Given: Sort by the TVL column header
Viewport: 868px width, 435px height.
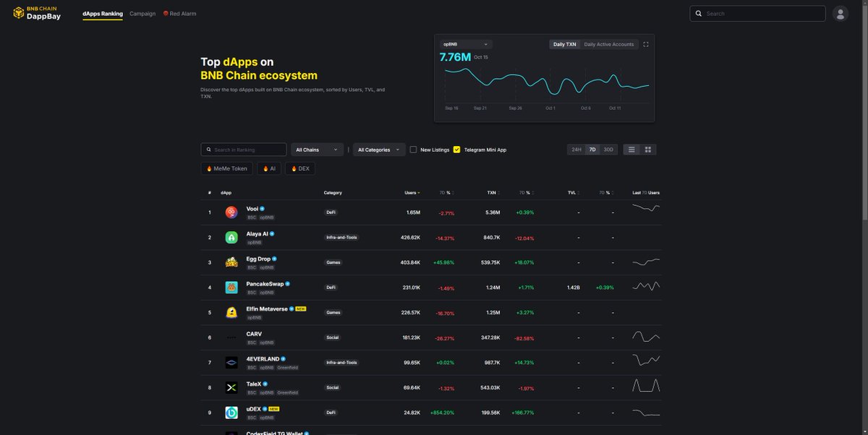Looking at the screenshot, I should point(572,193).
